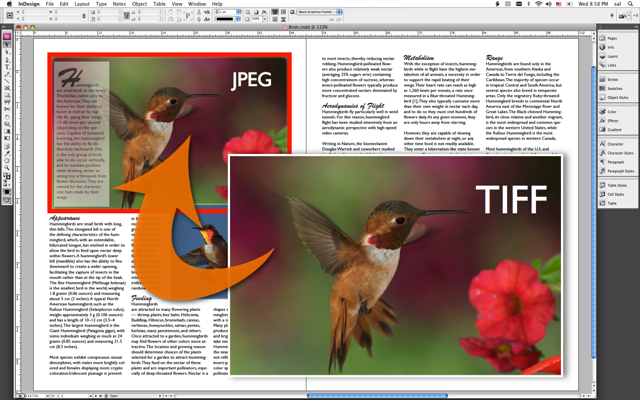Click the Fill and Stroke swatch in toolbox
This screenshot has width=640, height=400.
pyautogui.click(x=7, y=177)
